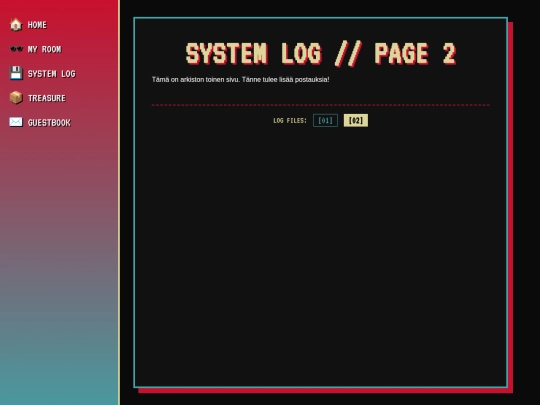540x405 pixels.
Task: Go to the HOME page link
Action: click(x=37, y=25)
